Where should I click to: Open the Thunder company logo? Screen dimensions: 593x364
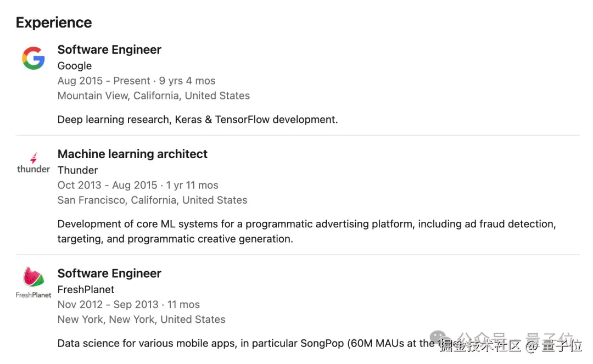click(x=33, y=163)
